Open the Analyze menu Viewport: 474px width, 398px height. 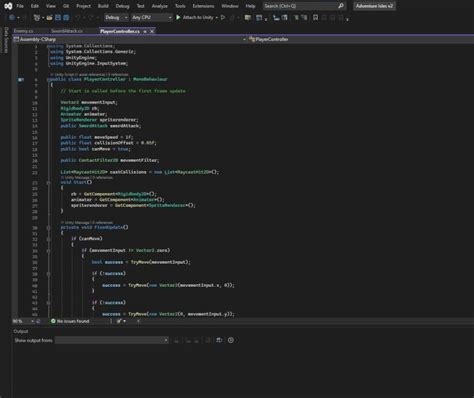[x=160, y=6]
